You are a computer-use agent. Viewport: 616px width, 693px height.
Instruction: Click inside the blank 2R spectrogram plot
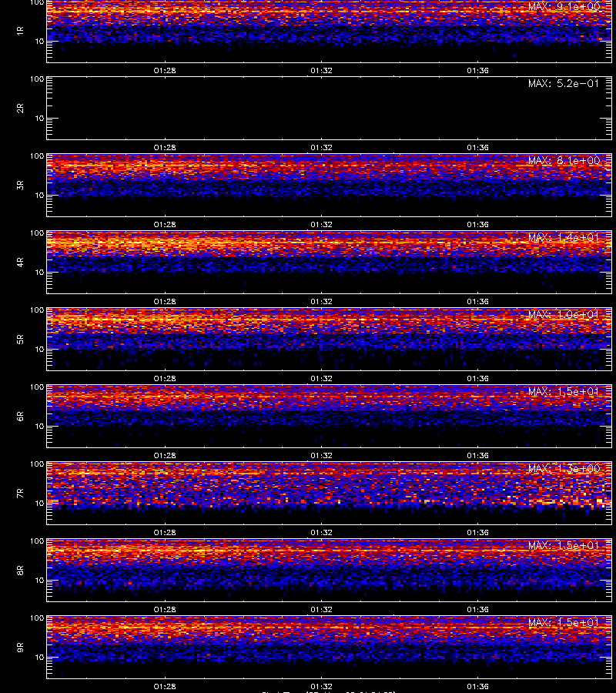click(x=330, y=109)
